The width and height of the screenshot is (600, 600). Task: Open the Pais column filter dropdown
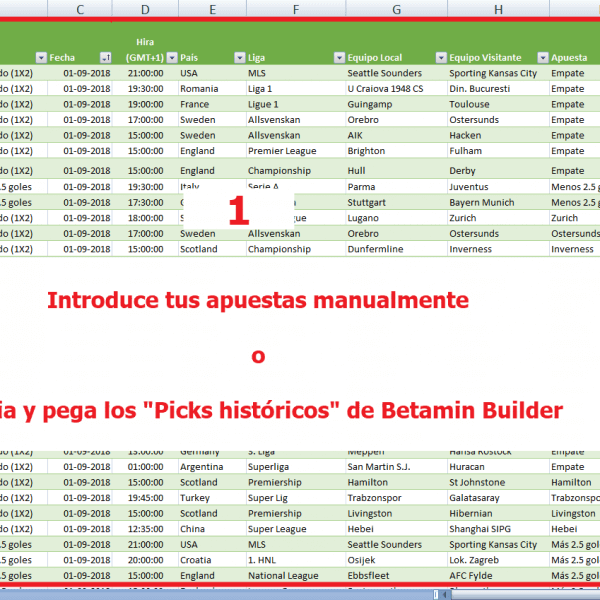tap(240, 57)
